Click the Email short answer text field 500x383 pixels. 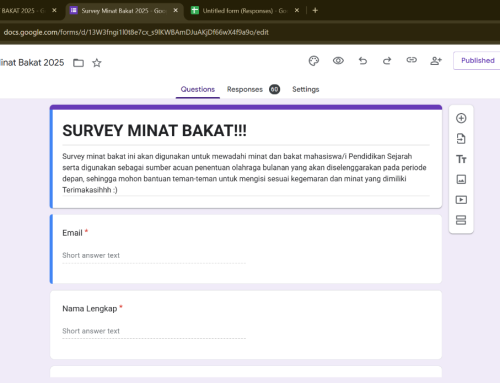(x=154, y=256)
